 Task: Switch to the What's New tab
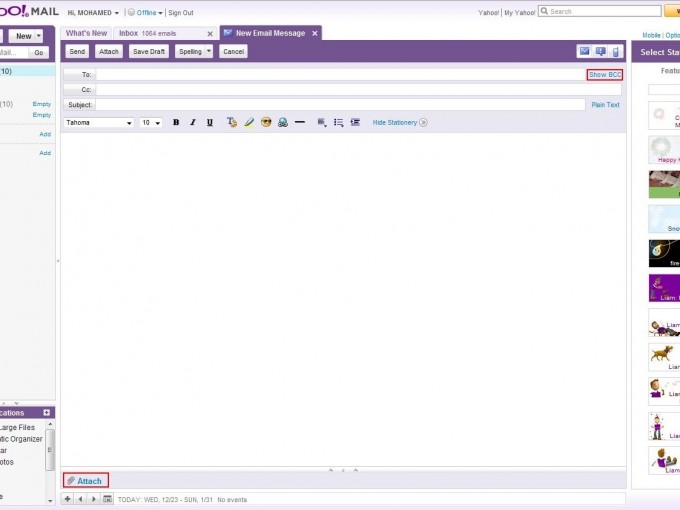[x=86, y=33]
